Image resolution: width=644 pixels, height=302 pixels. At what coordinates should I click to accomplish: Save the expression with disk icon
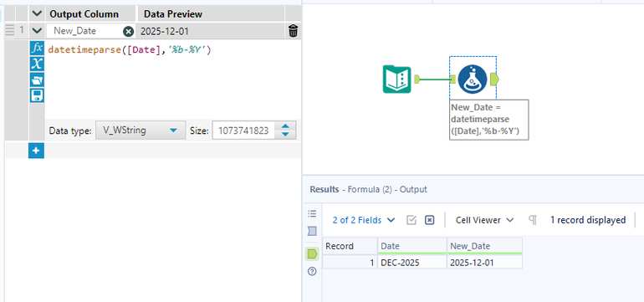(37, 95)
